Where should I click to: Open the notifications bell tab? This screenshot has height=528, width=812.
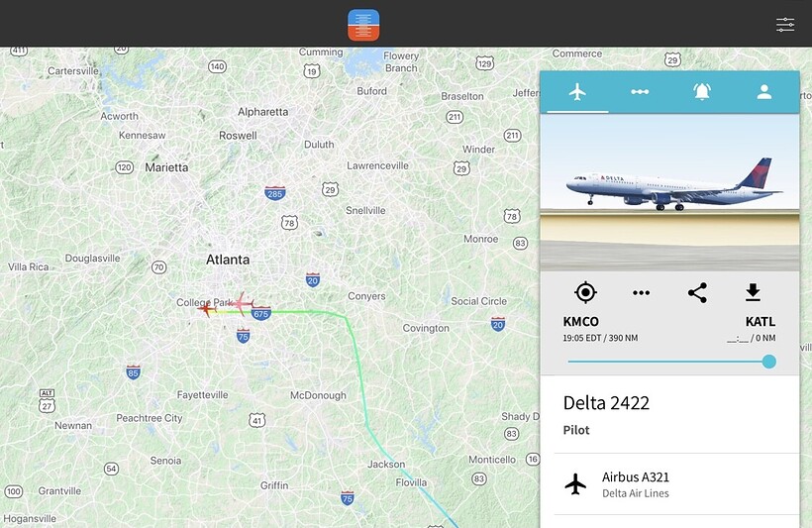pos(702,92)
